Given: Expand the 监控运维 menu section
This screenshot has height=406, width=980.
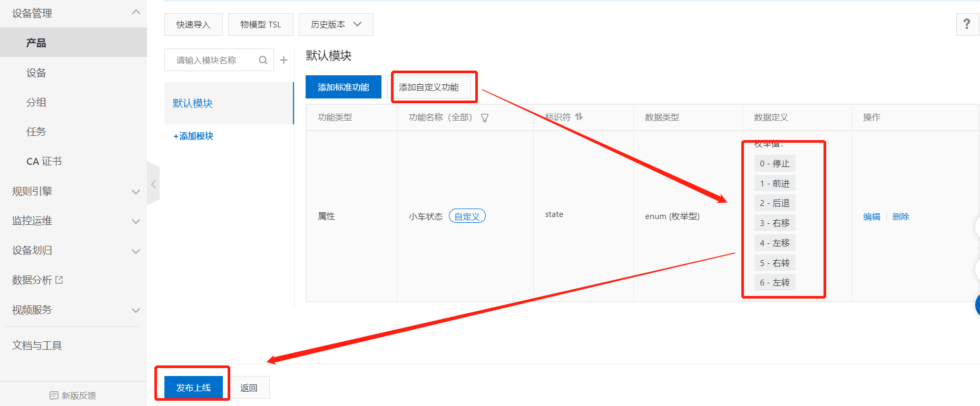Looking at the screenshot, I should click(x=136, y=221).
